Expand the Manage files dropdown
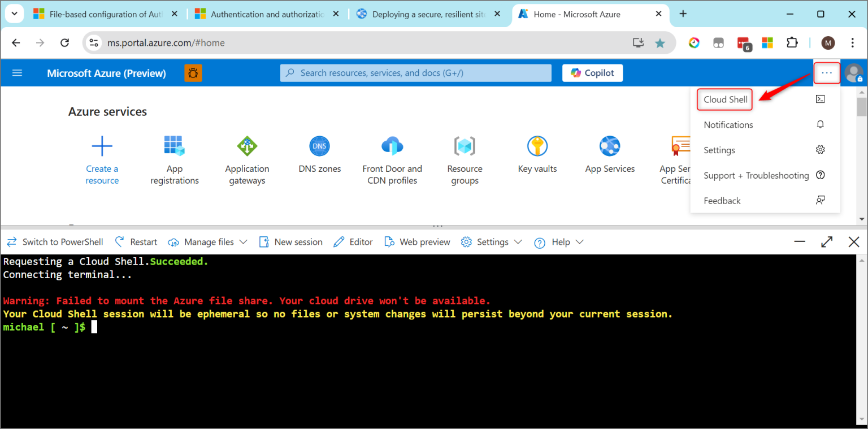Image resolution: width=868 pixels, height=429 pixels. pyautogui.click(x=207, y=242)
